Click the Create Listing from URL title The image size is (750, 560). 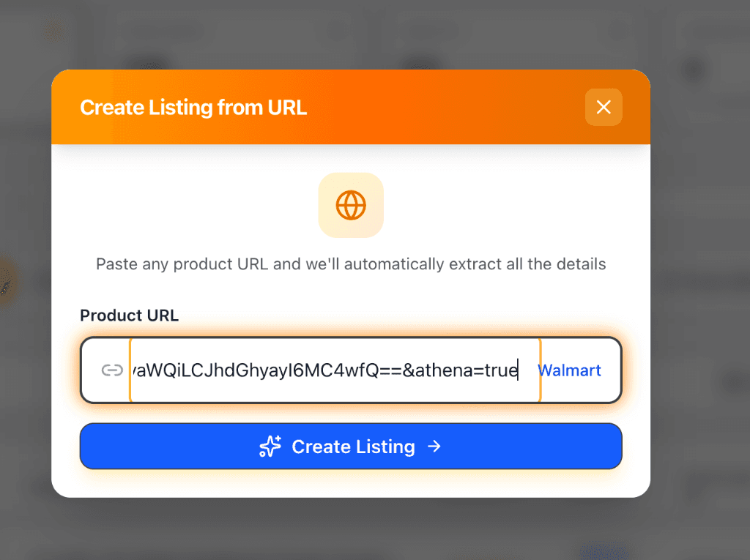(x=193, y=107)
